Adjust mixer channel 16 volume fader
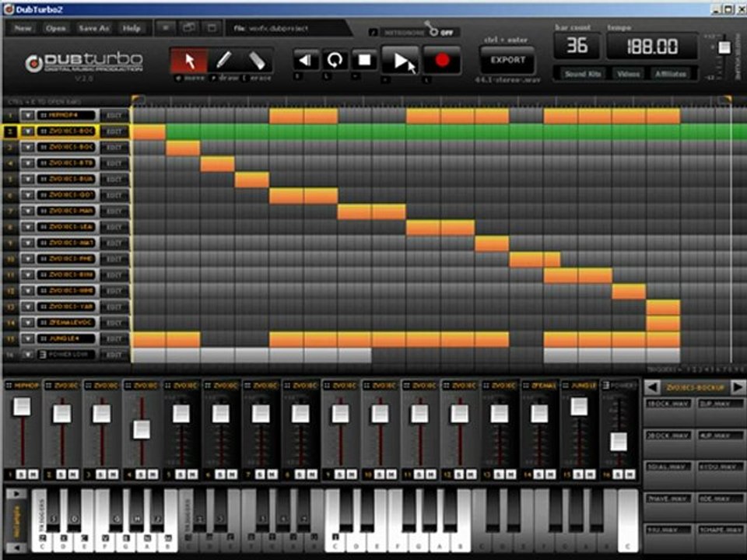 point(619,442)
